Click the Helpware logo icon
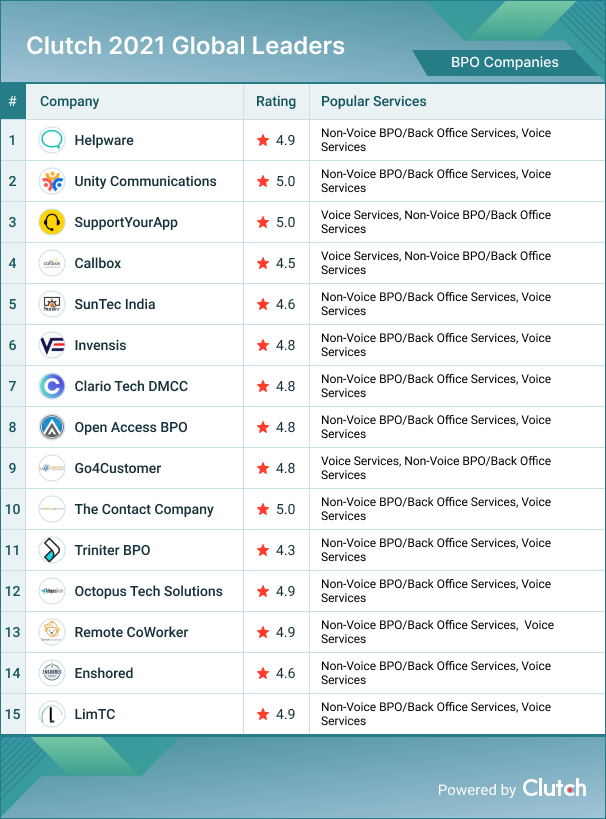Viewport: 606px width, 819px height. tap(52, 140)
